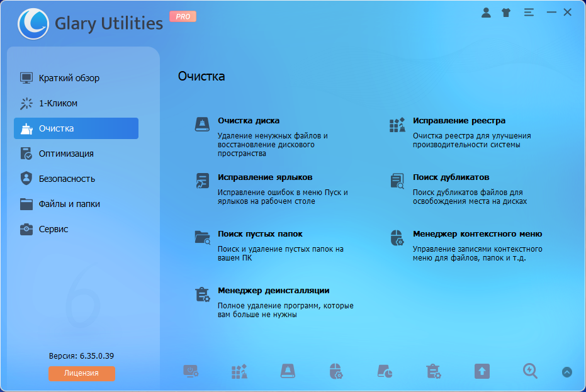Click uninstall manager icon in bottom toolbar
The height and width of the screenshot is (392, 586).
(433, 371)
